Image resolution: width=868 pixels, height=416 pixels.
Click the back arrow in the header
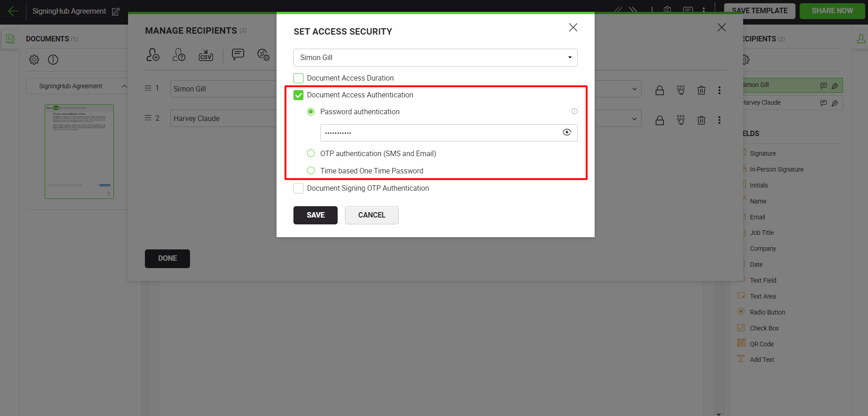(13, 11)
